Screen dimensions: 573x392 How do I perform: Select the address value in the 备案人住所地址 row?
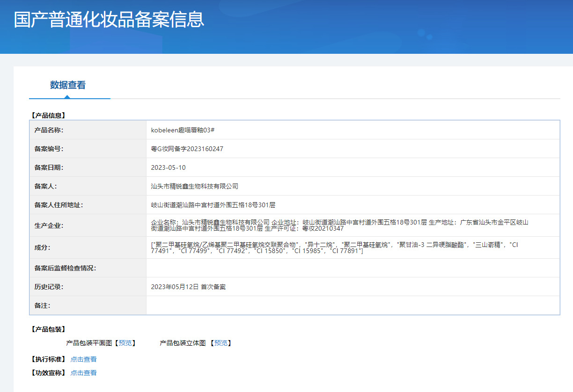coord(213,205)
